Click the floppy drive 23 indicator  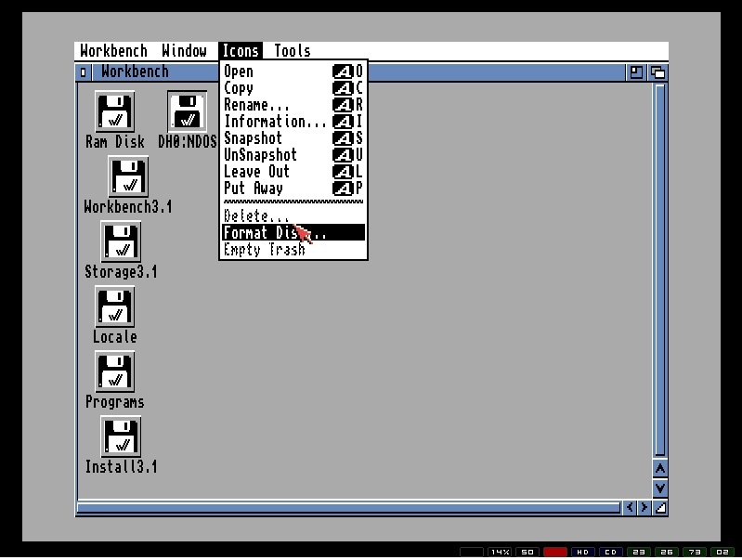(639, 552)
